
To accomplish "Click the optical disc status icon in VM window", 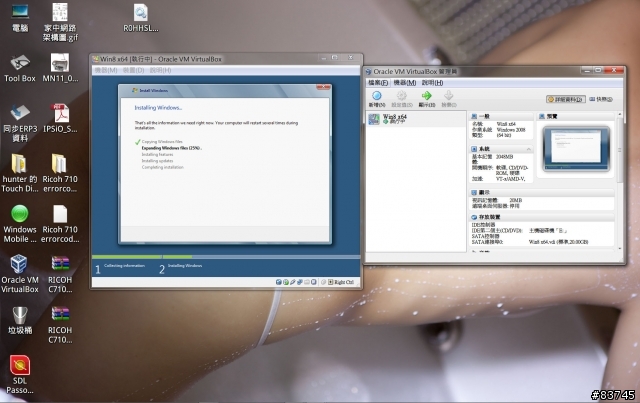I will [x=286, y=282].
